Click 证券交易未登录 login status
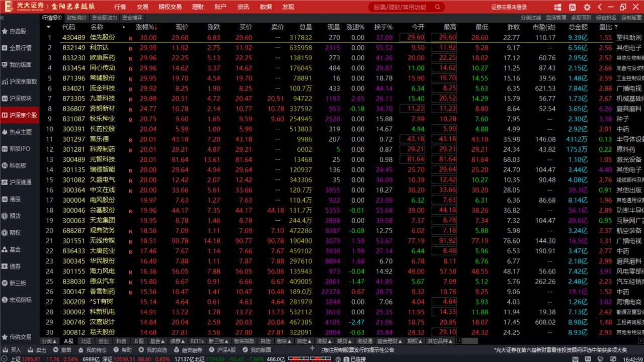Image resolution: width=644 pixels, height=362 pixels. tap(509, 7)
